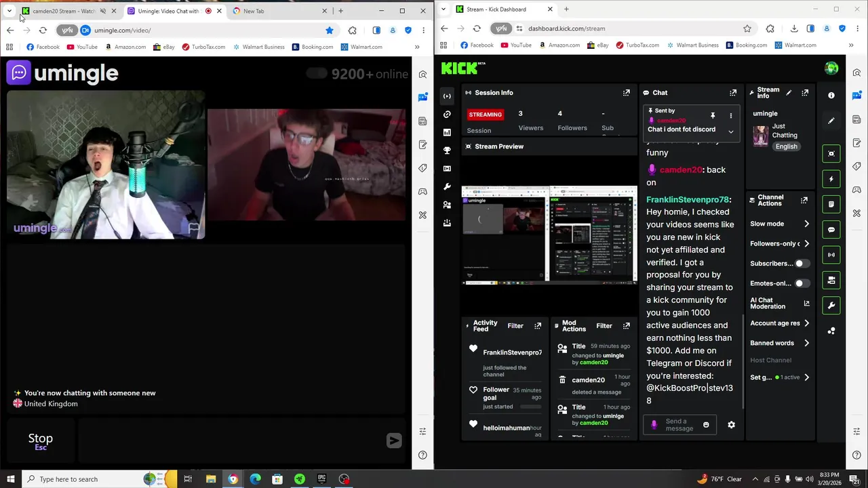The height and width of the screenshot is (488, 868).
Task: Click the English language tag in Stream info
Action: tap(787, 146)
